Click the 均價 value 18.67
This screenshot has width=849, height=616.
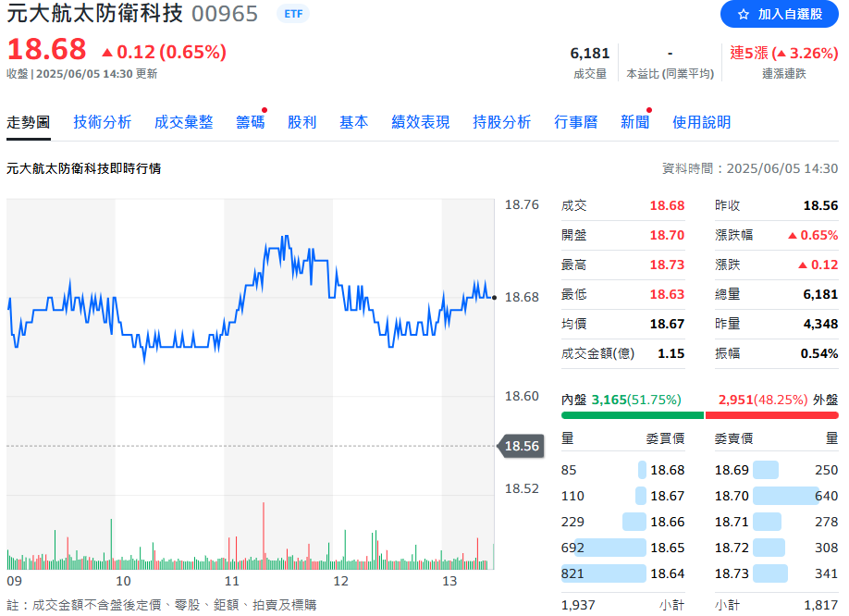pos(667,325)
